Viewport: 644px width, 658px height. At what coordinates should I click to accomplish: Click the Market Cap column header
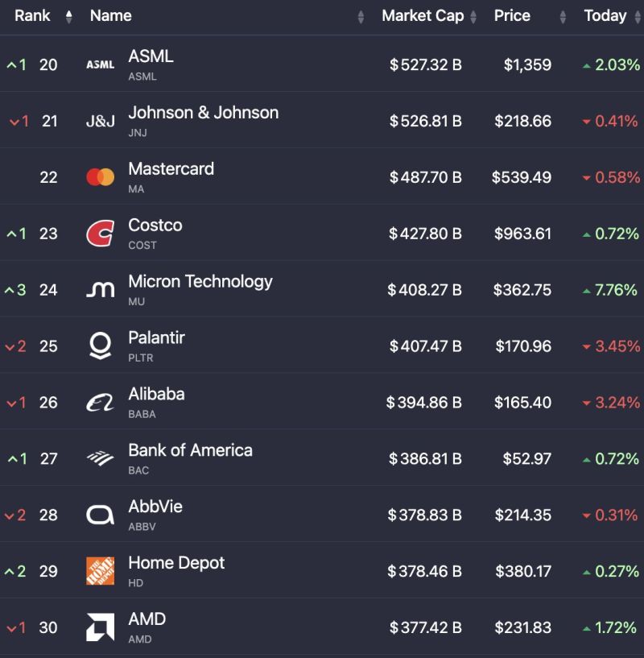pyautogui.click(x=425, y=15)
